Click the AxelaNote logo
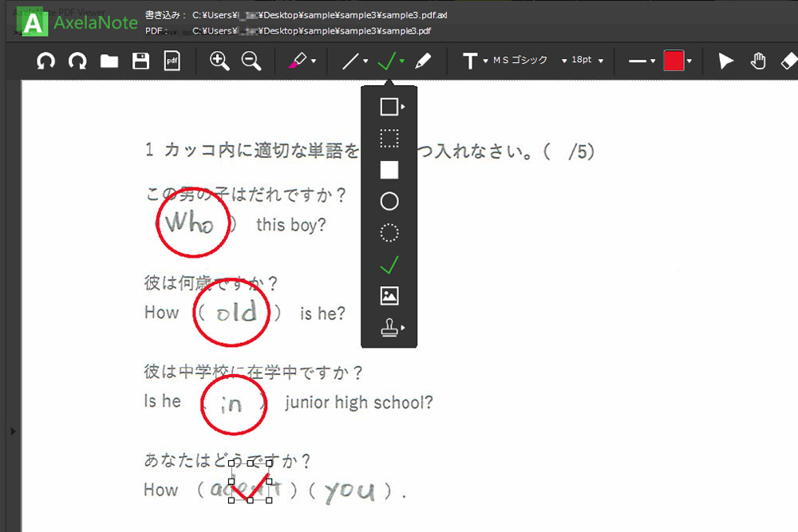798x532 pixels. coord(77,23)
